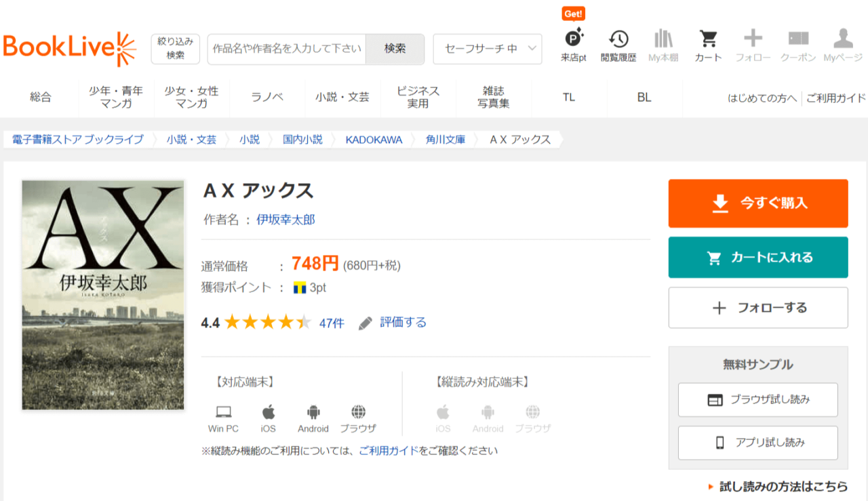Click greyed ブラウザ icon under 縦読み対応端末
Viewport: 868px width, 501px height.
pos(533,412)
